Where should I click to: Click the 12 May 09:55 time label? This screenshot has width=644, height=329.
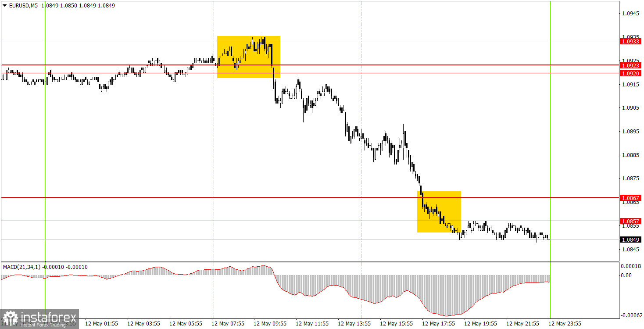[269, 324]
